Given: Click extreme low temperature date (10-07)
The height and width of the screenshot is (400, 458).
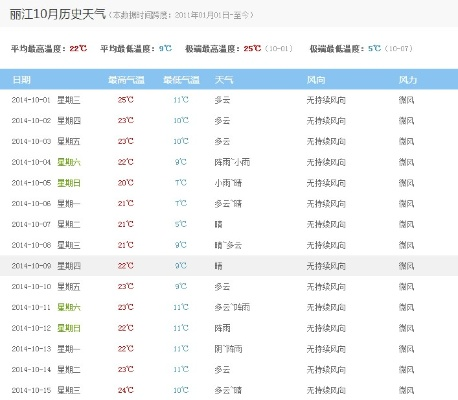Looking at the screenshot, I should [x=399, y=49].
